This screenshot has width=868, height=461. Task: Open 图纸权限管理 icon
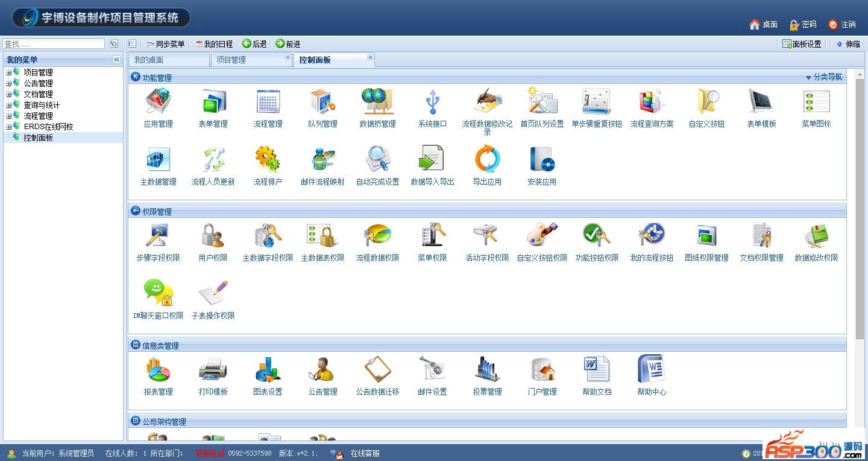(x=706, y=235)
